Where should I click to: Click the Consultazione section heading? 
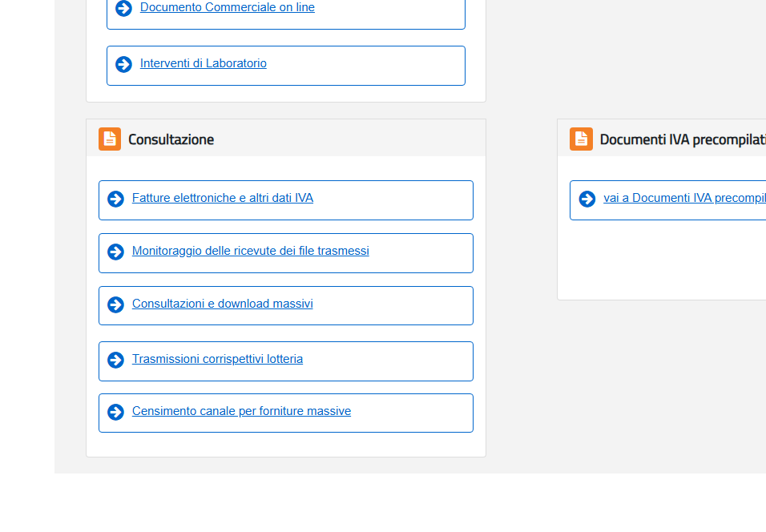[171, 139]
